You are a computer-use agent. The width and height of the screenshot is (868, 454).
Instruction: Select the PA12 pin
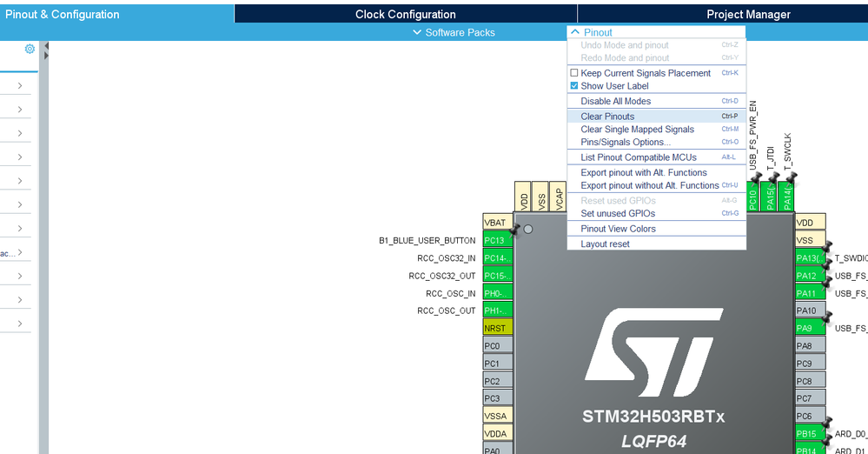point(811,276)
